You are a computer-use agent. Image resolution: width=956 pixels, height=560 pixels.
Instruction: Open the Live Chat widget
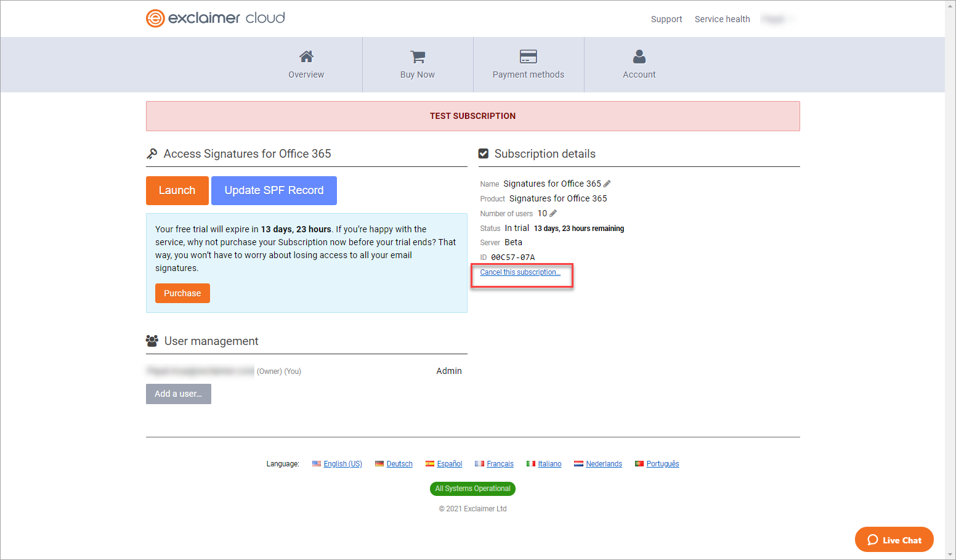894,540
